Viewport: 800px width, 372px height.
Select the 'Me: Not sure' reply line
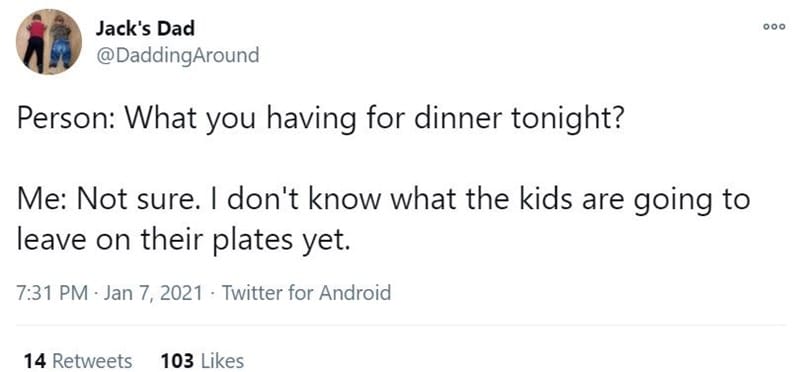[383, 199]
